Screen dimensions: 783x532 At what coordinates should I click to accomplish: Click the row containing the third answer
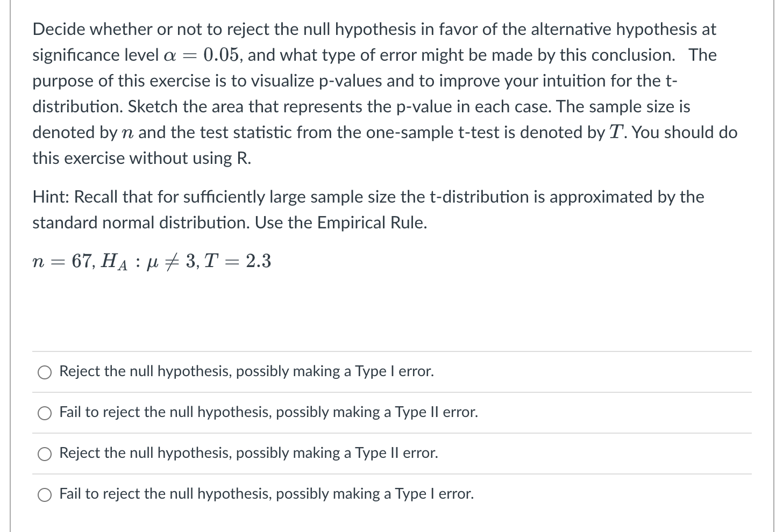pyautogui.click(x=391, y=454)
